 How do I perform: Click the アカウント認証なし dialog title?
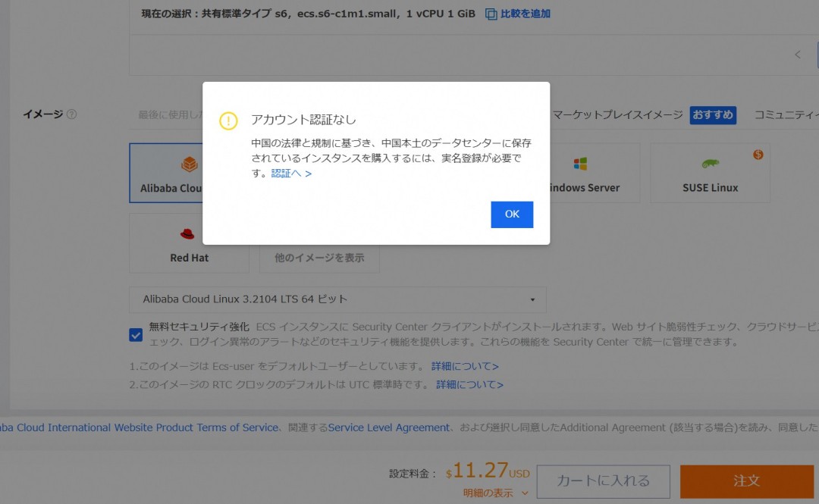(303, 120)
